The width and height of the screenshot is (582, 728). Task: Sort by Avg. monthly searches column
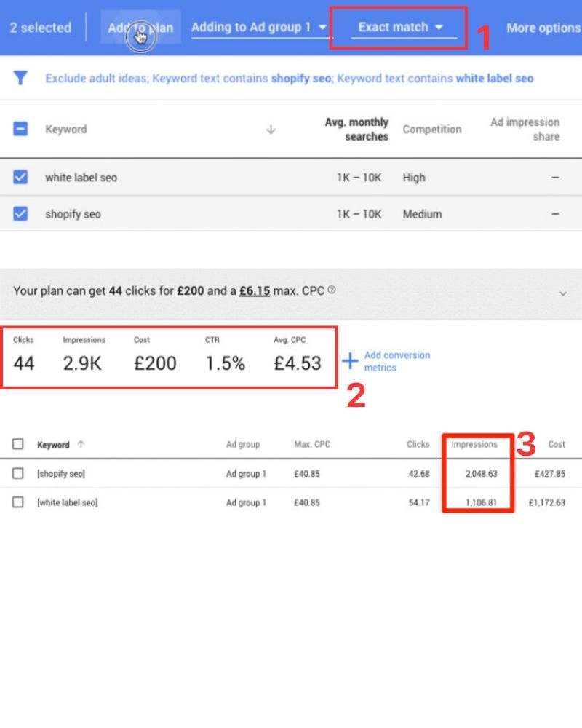356,130
